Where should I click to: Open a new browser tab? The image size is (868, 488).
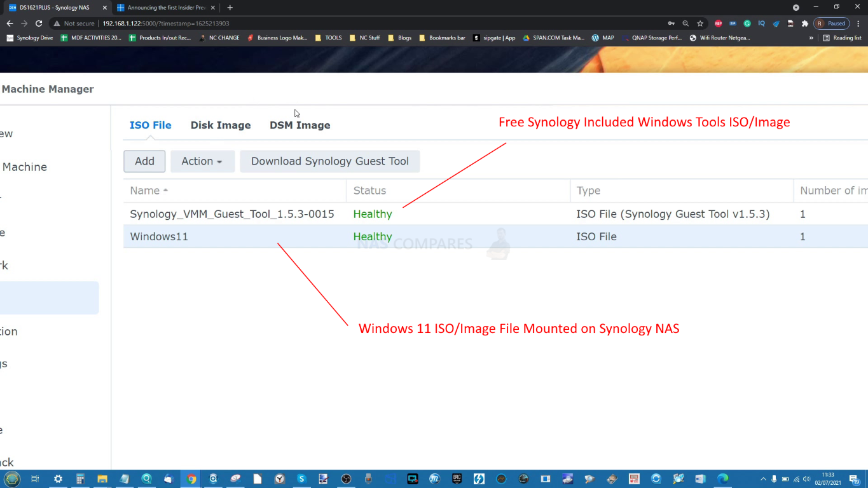coord(230,8)
